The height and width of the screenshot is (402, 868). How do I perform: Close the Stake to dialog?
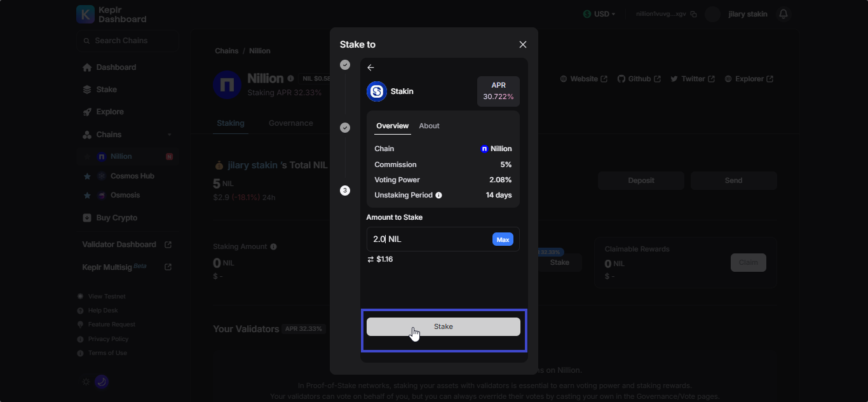click(523, 44)
